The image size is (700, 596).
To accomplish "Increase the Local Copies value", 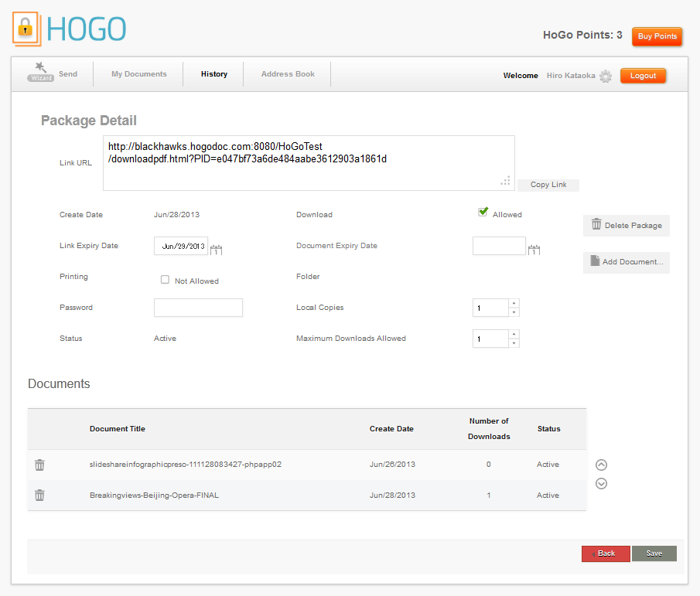I will click(x=514, y=303).
